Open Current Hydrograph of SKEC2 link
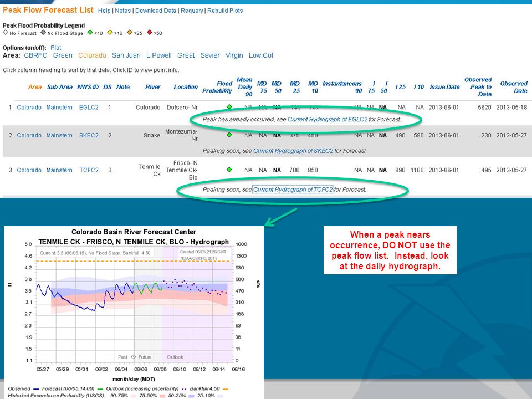 tap(293, 151)
